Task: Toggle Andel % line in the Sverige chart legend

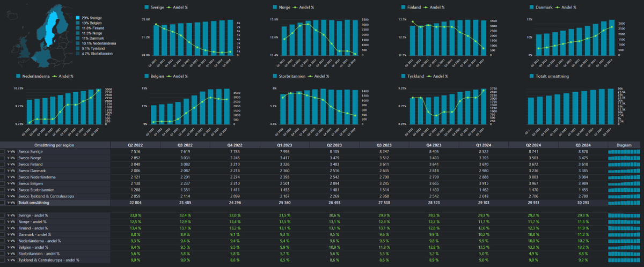Action: pyautogui.click(x=177, y=8)
